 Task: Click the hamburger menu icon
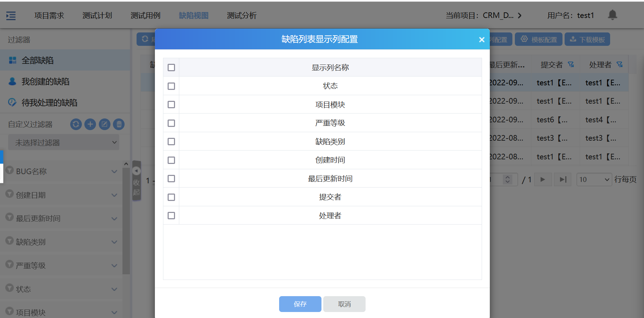[x=11, y=16]
